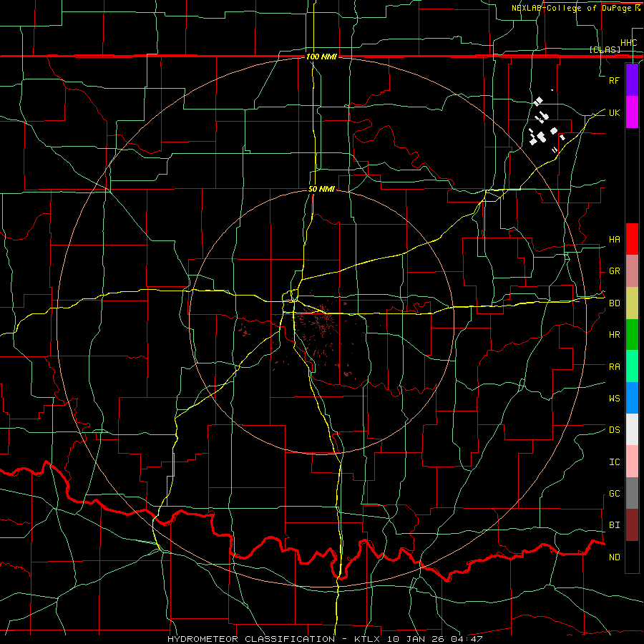Click the RF legend label
644x644 pixels.
pos(614,80)
